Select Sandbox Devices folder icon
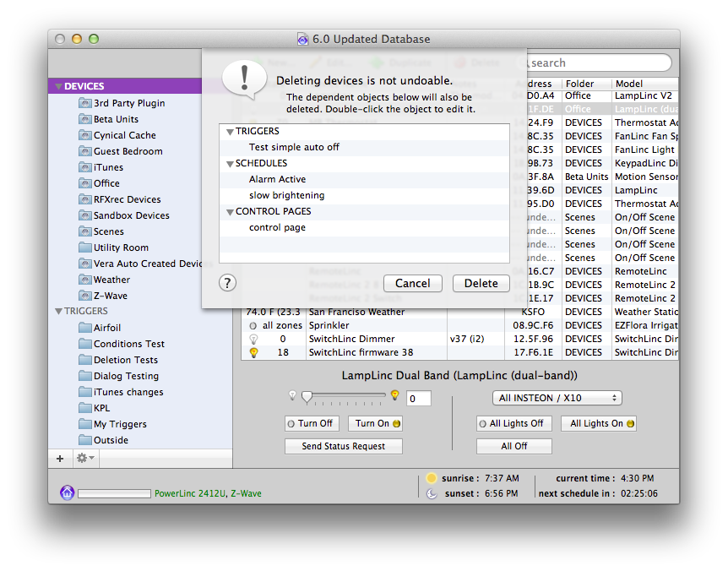The height and width of the screenshot is (571, 728). click(85, 215)
